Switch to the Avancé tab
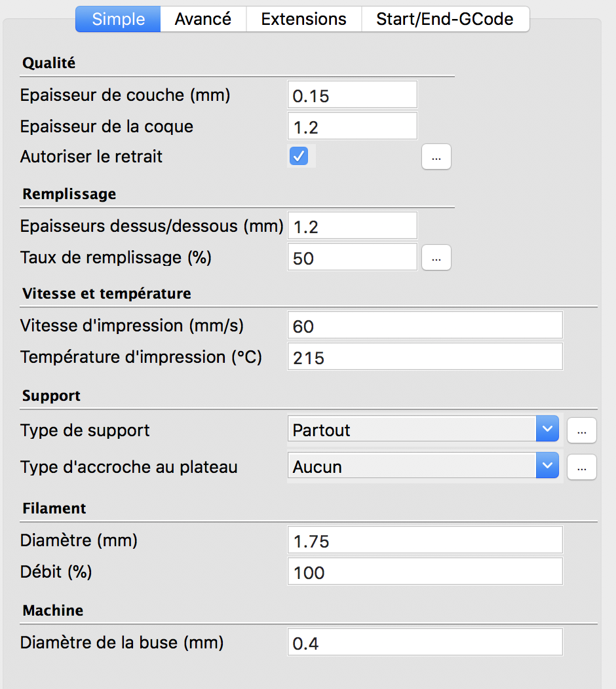616x689 pixels. click(203, 19)
